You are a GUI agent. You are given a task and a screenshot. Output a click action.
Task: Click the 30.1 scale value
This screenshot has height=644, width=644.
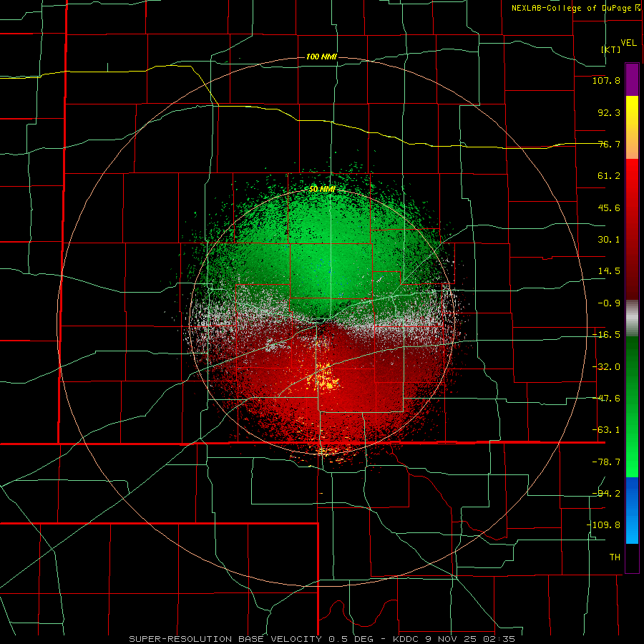tap(609, 240)
